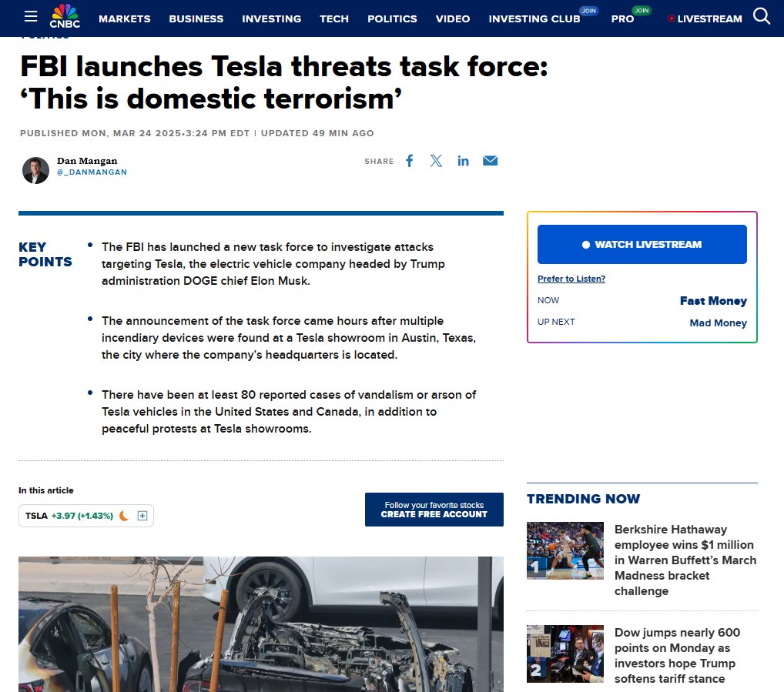This screenshot has height=692, width=784.
Task: Click the red live dot beside Livestream
Action: pos(672,18)
